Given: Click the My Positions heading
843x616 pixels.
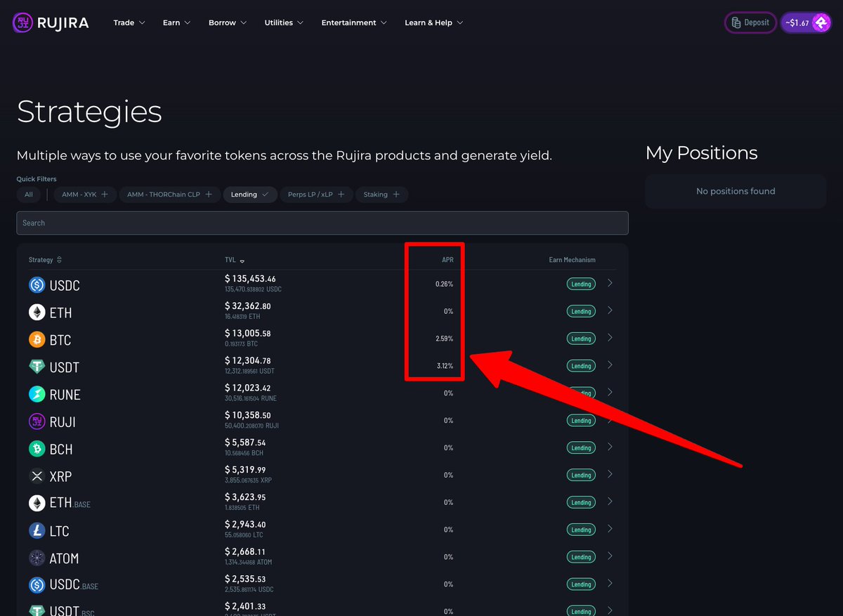Looking at the screenshot, I should (x=701, y=153).
